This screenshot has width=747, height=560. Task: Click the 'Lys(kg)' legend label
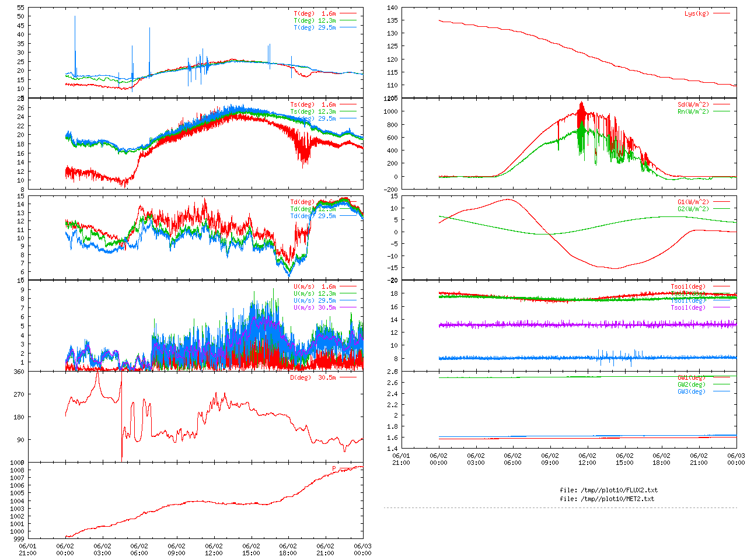click(x=697, y=13)
